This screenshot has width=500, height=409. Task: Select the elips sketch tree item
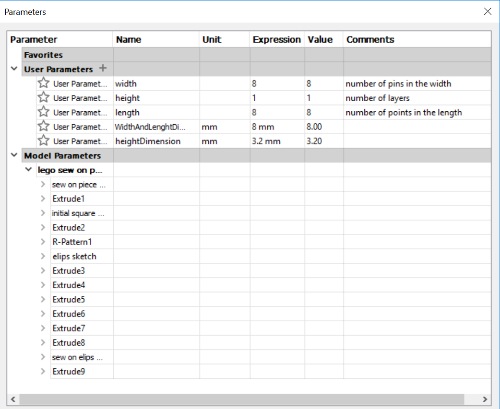[74, 256]
